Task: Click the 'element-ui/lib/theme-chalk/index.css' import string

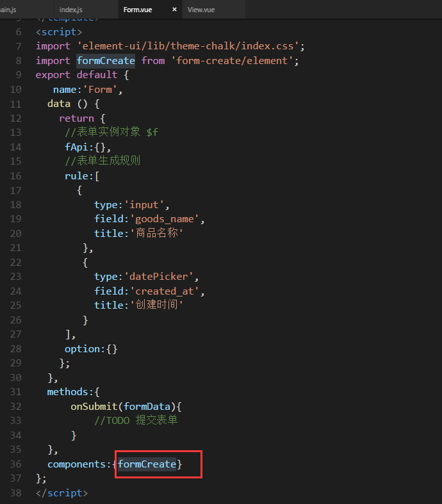Action: [188, 46]
